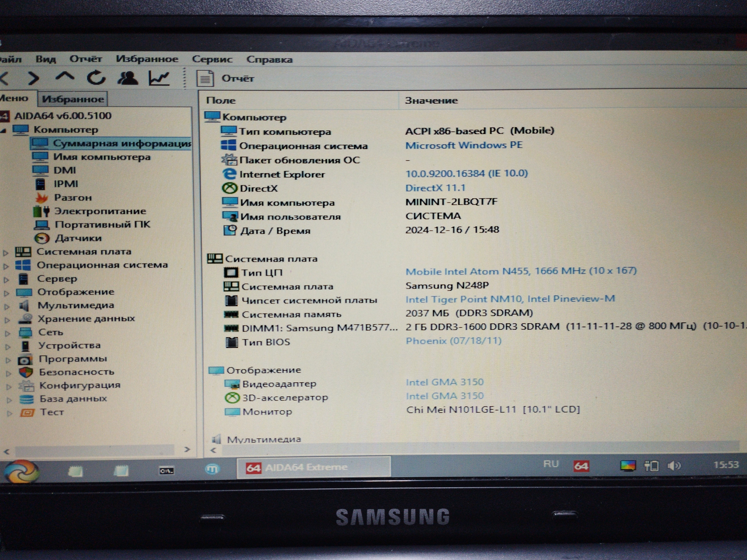Click the Тест icon in tree
This screenshot has width=747, height=560.
click(27, 412)
